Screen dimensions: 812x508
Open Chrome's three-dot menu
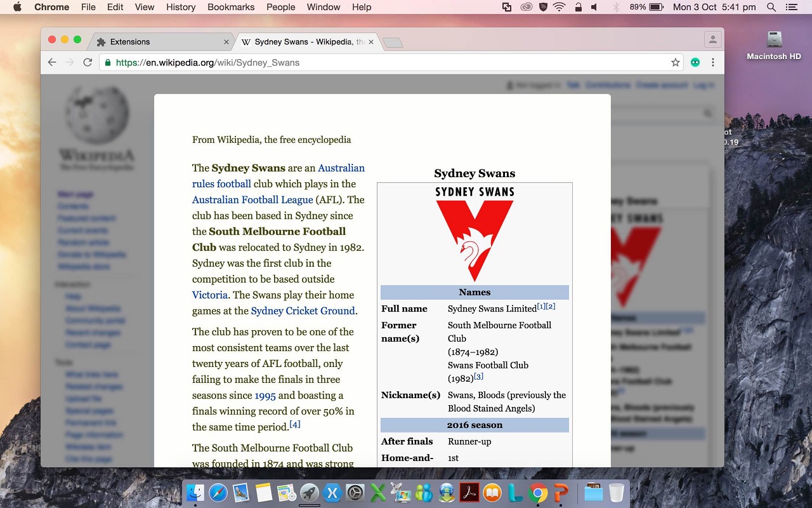(713, 62)
